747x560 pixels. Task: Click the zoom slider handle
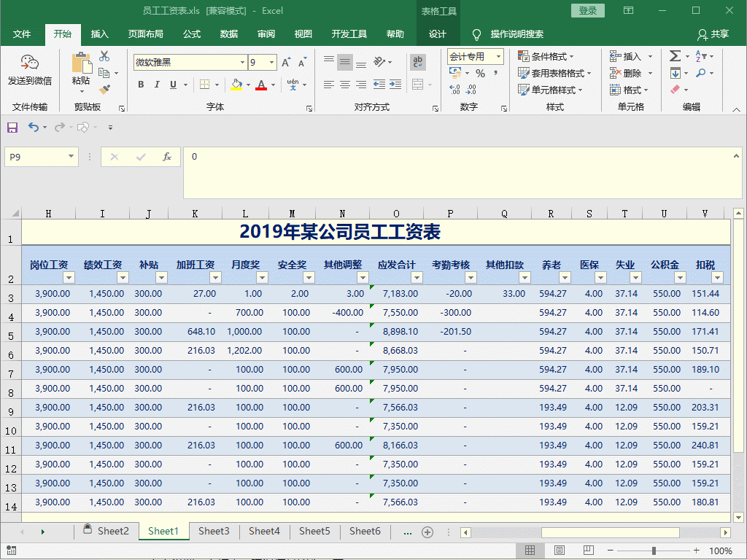click(654, 551)
